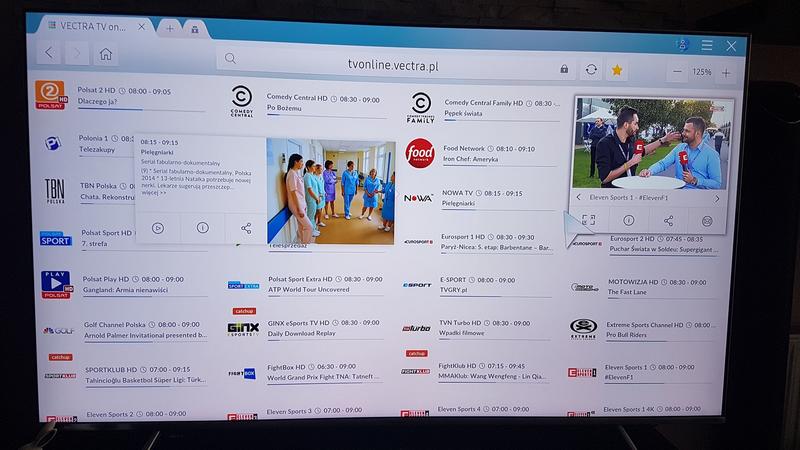Select the NOWA TV logo
This screenshot has width=800, height=450.
418,198
